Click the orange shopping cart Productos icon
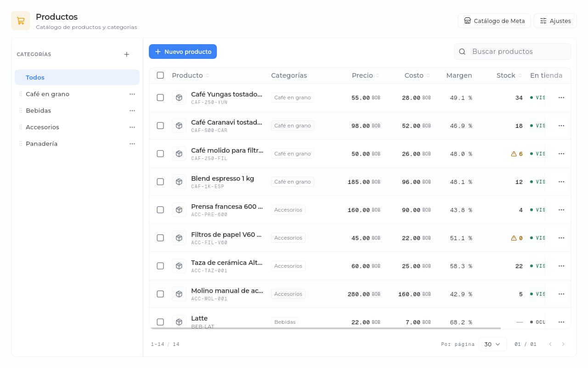This screenshot has width=588, height=368. tap(21, 21)
